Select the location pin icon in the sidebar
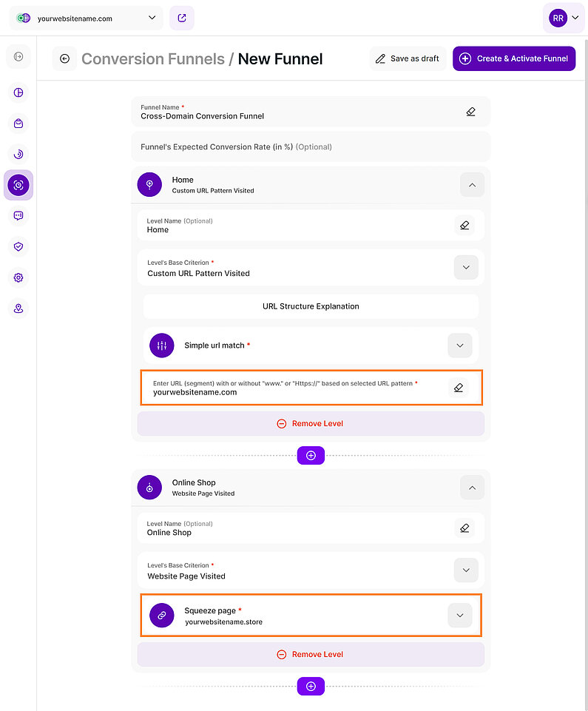 pos(18,308)
